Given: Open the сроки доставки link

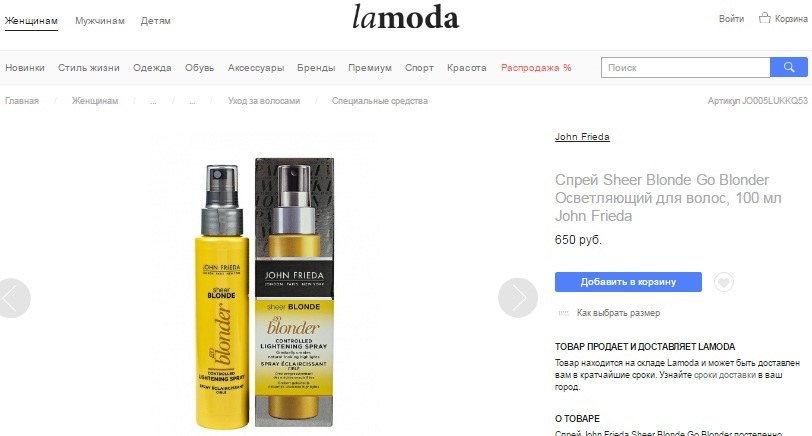Looking at the screenshot, I should (x=724, y=375).
